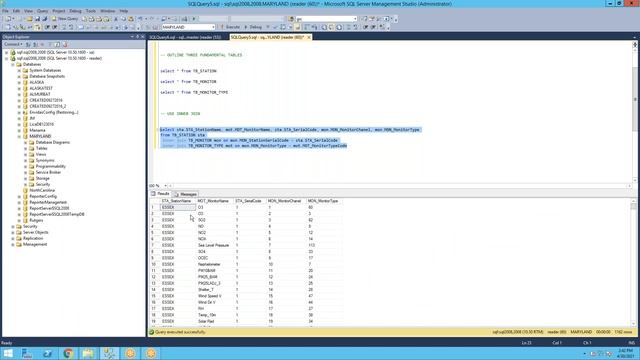Expand the Management folder
This screenshot has width=640, height=360.
click(13, 244)
